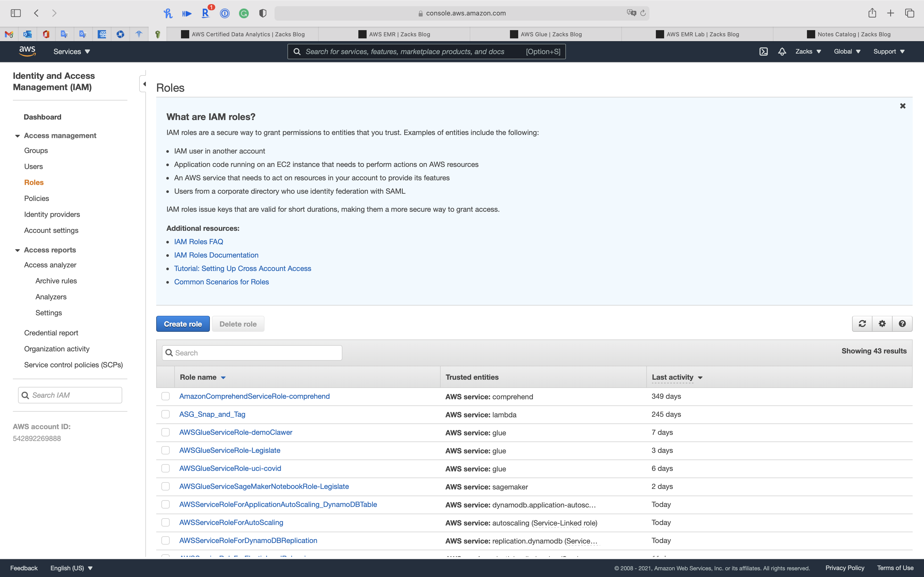Image resolution: width=924 pixels, height=577 pixels.
Task: Select the AWSGlueServiceRole-Legislate checkbox
Action: (x=165, y=450)
